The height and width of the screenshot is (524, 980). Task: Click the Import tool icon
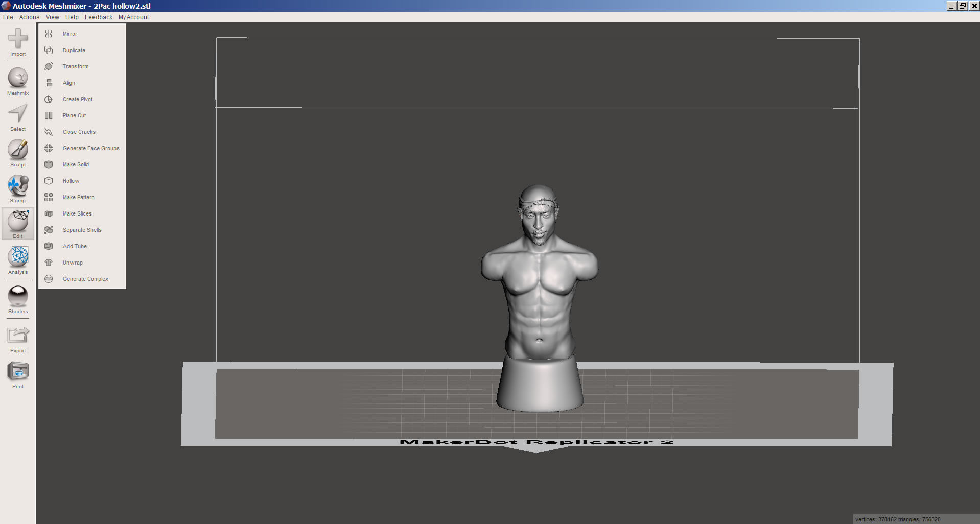pyautogui.click(x=18, y=38)
